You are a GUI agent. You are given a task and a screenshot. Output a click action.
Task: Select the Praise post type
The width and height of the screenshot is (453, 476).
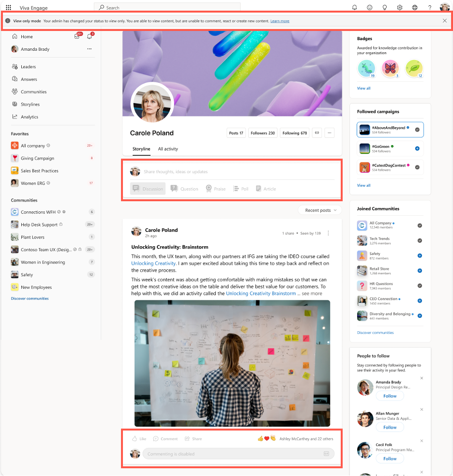tap(215, 189)
